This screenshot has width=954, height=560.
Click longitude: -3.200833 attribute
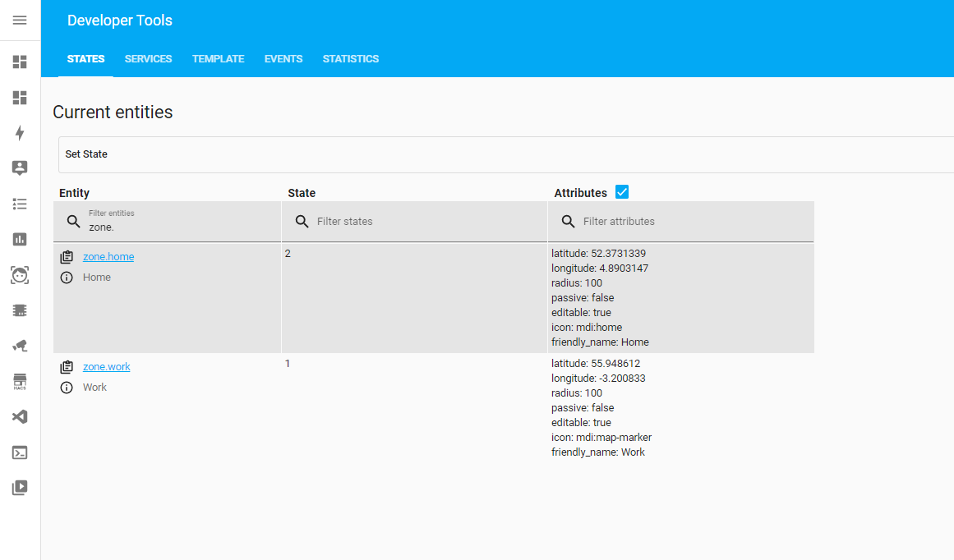[598, 379]
